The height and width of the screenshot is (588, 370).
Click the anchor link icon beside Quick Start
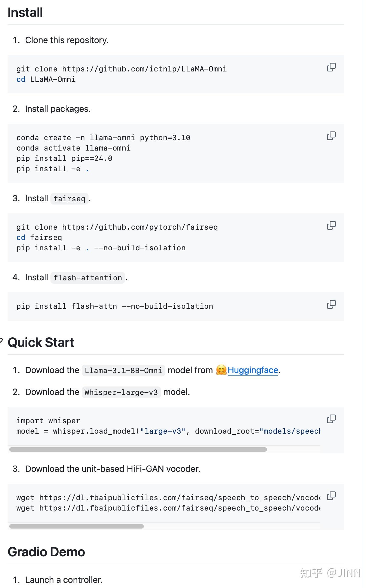[x=1, y=340]
